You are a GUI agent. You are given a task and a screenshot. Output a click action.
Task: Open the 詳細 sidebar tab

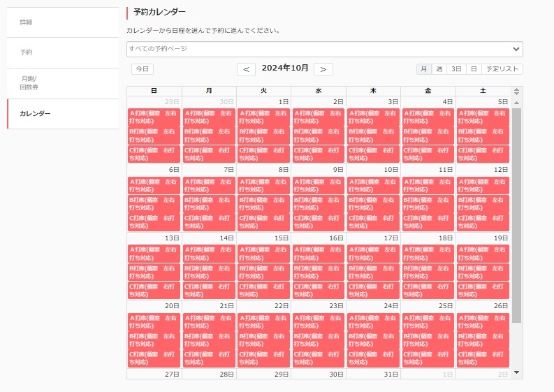pos(63,22)
